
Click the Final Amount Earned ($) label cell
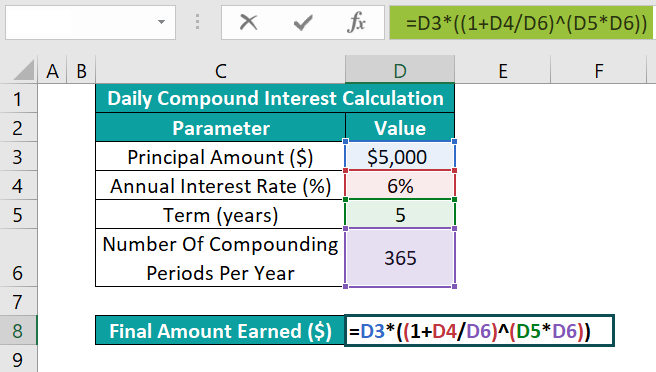(220, 331)
